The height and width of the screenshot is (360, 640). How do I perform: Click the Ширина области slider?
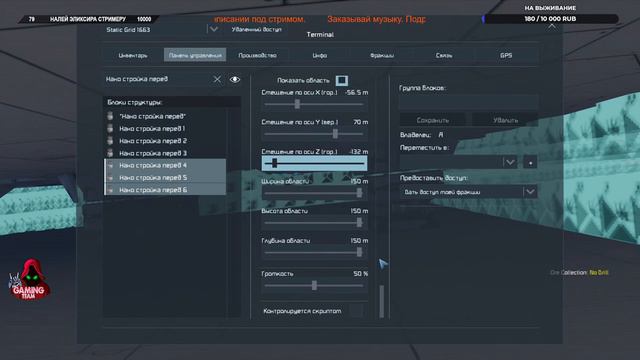tap(314, 193)
